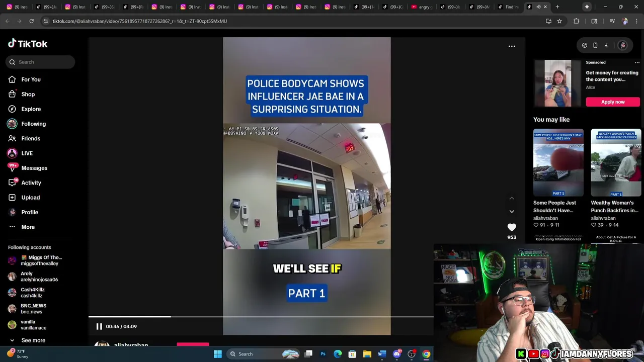
Task: Open the Following feed
Action: click(33, 124)
